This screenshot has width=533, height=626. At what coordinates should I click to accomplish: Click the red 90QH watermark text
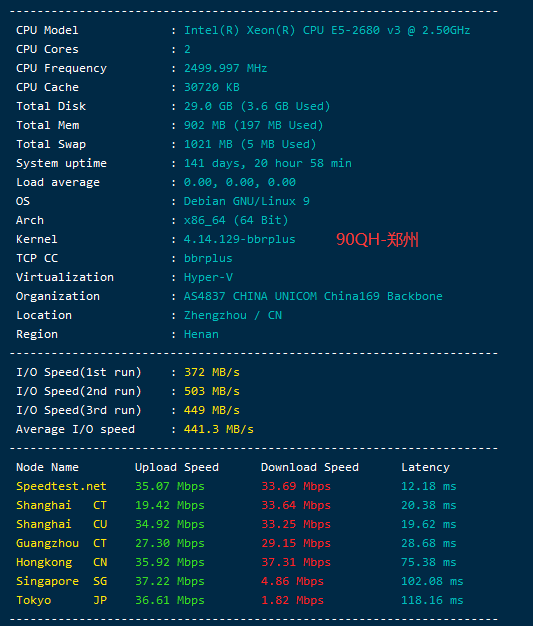(x=377, y=239)
